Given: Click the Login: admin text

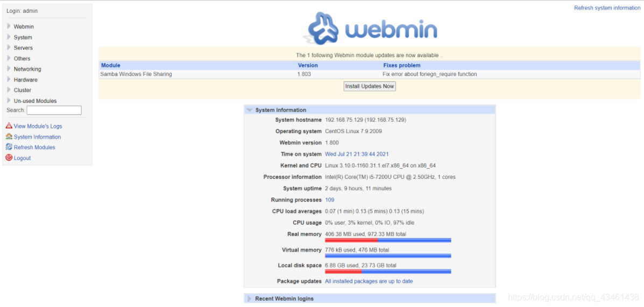Looking at the screenshot, I should (x=22, y=11).
